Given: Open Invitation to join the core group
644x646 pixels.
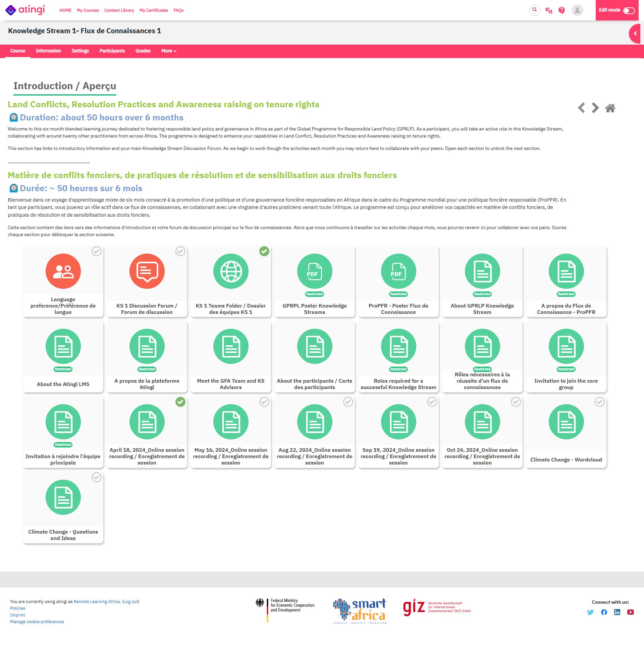Looking at the screenshot, I should pyautogui.click(x=566, y=357).
